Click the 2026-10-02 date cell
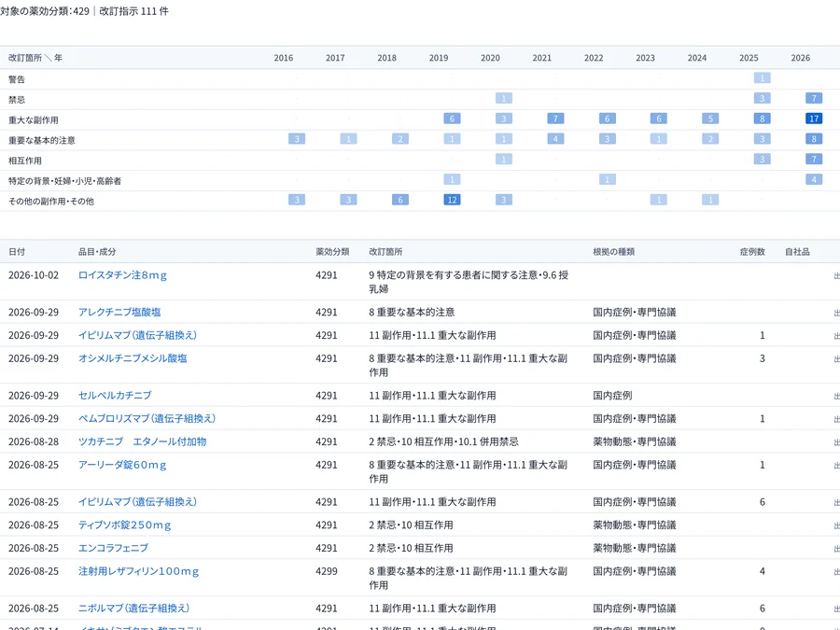840x630 pixels. coord(34,275)
